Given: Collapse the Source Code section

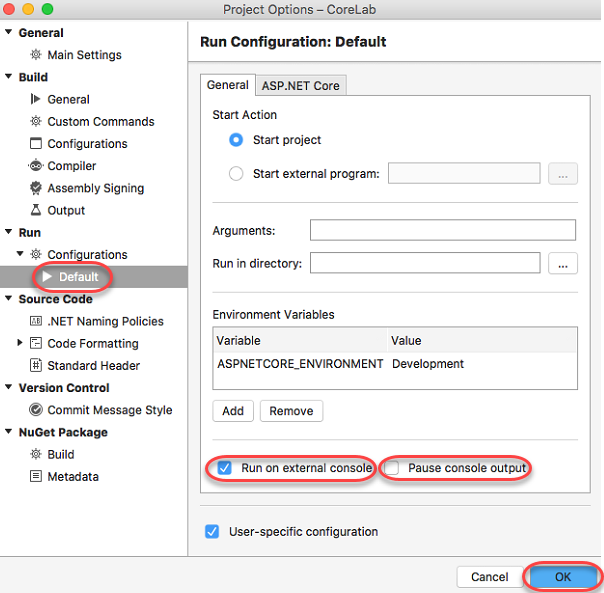Looking at the screenshot, I should [x=8, y=298].
